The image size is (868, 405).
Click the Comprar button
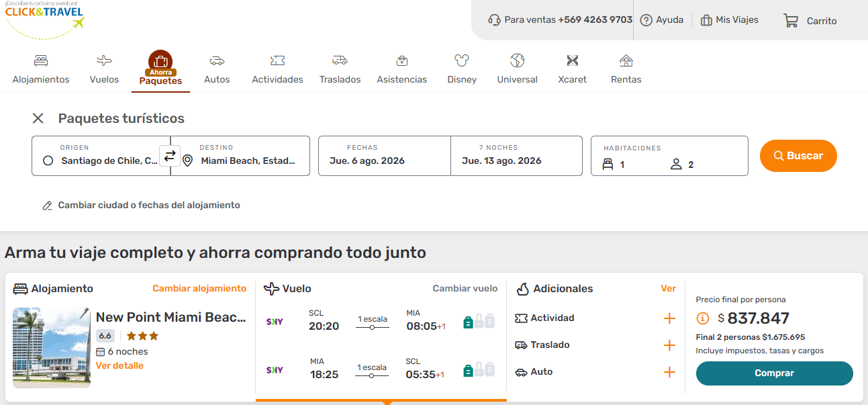(774, 373)
